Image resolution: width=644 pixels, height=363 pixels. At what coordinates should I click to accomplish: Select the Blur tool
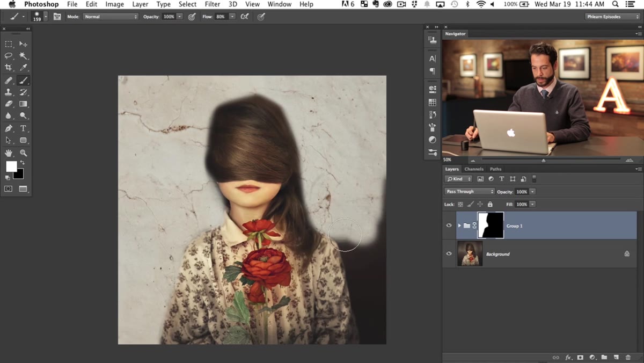point(9,116)
